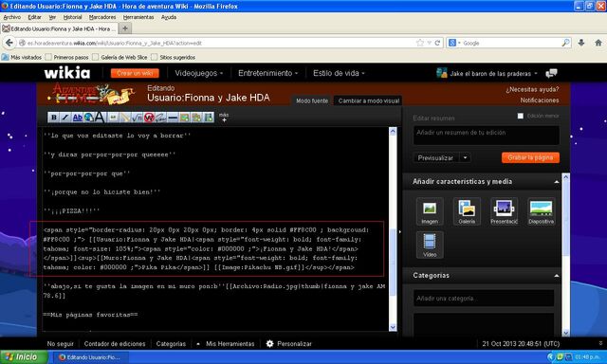Open Historial menu
This screenshot has width=607, height=364.
(72, 17)
